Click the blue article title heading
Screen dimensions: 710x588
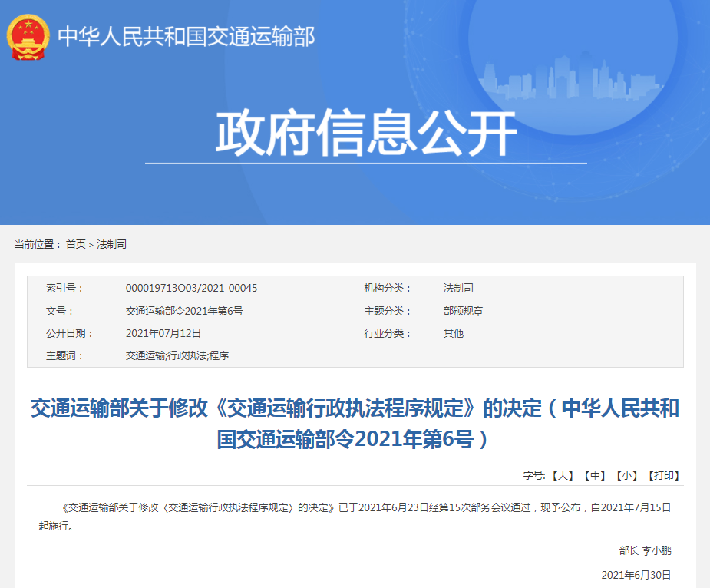[x=355, y=423]
